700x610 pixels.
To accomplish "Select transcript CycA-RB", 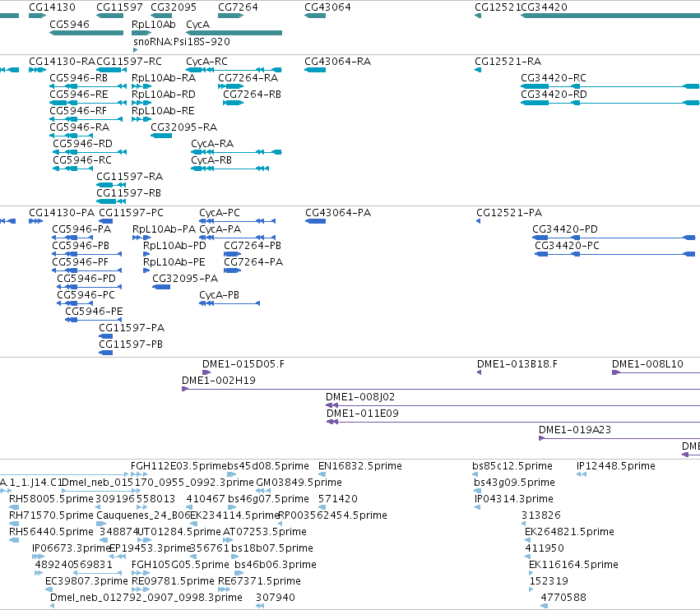I will [211, 160].
